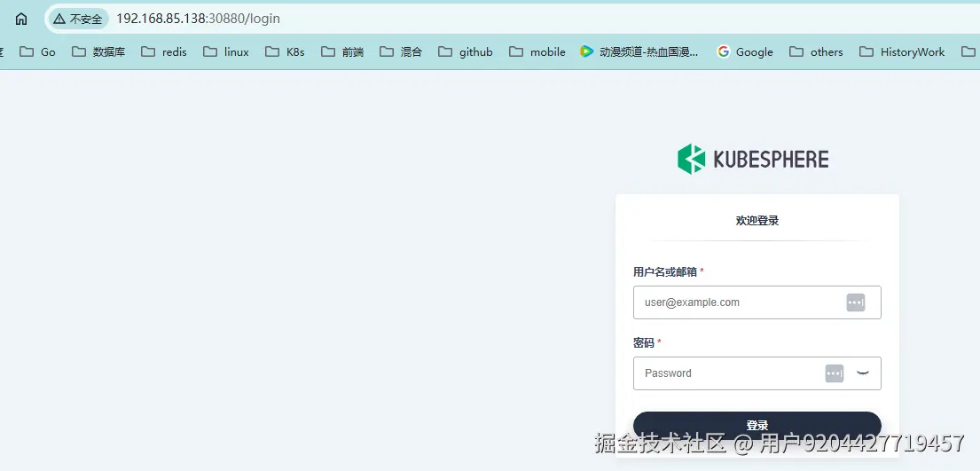
Task: Open the 动漫频道-热血国漫 bookmark
Action: pyautogui.click(x=639, y=52)
